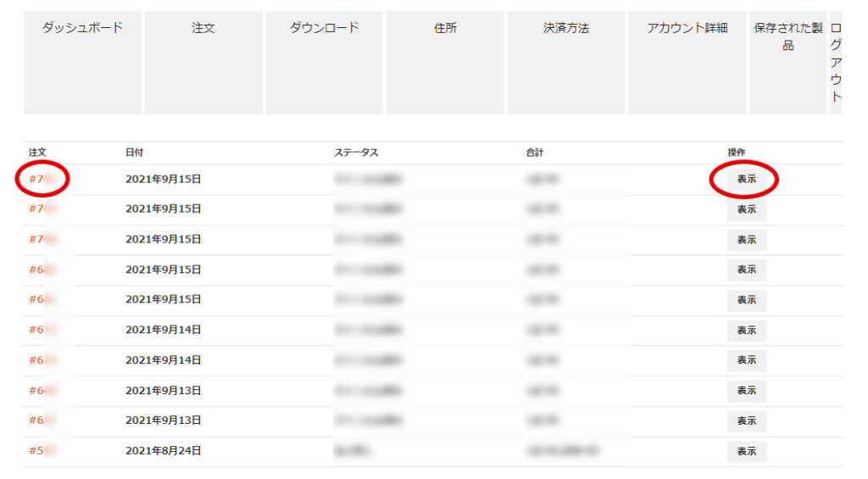Click 表示 on the third order row
Viewport: 868px width, 479px height.
point(746,240)
